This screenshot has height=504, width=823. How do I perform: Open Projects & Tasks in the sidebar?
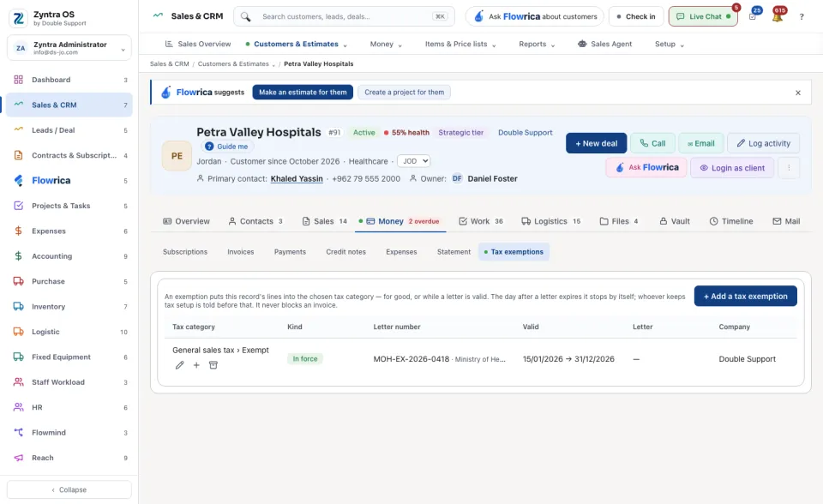[69, 206]
